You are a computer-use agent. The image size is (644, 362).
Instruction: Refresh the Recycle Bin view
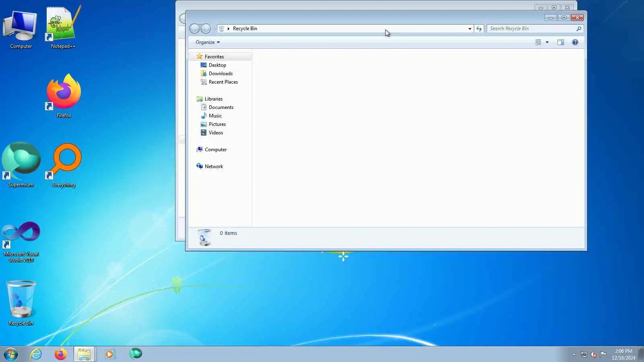(479, 29)
